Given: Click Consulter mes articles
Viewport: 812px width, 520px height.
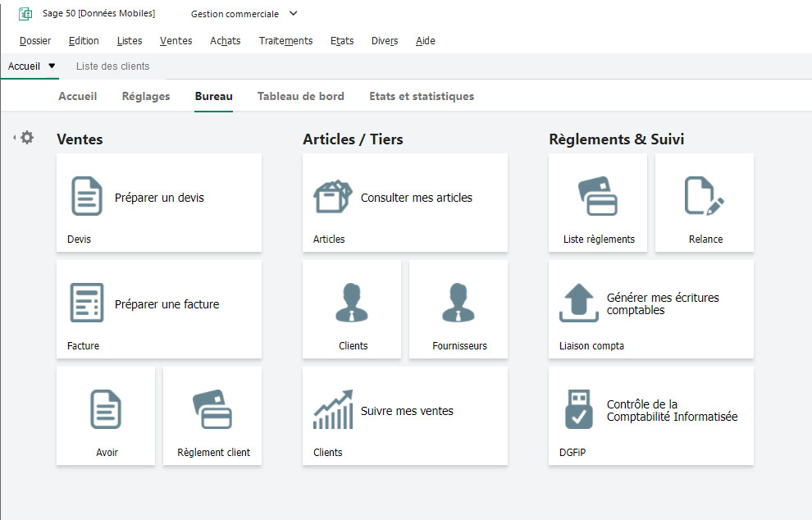Looking at the screenshot, I should point(417,198).
